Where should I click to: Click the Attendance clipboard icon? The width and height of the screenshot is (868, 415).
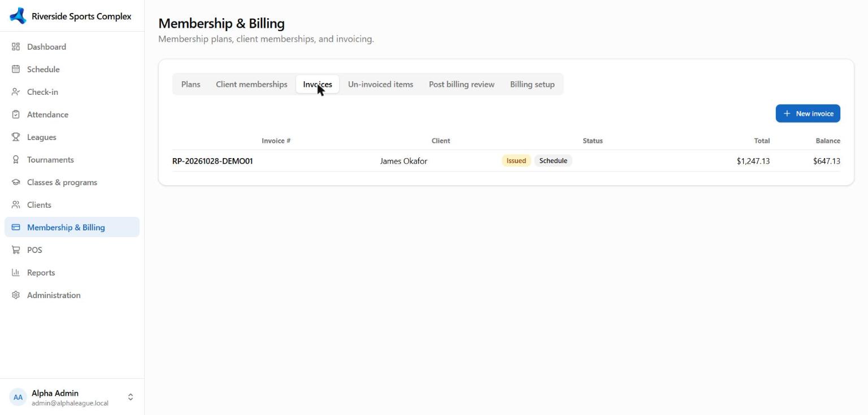click(16, 115)
